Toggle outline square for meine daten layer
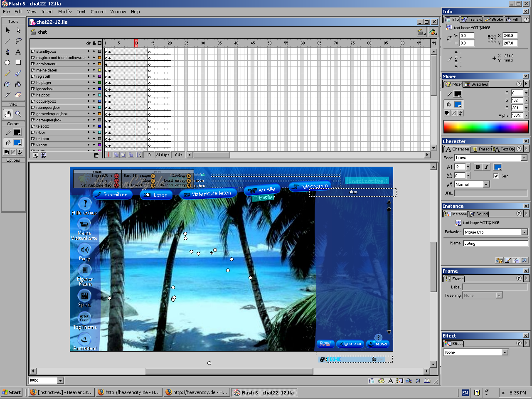This screenshot has width=532, height=399. click(99, 70)
